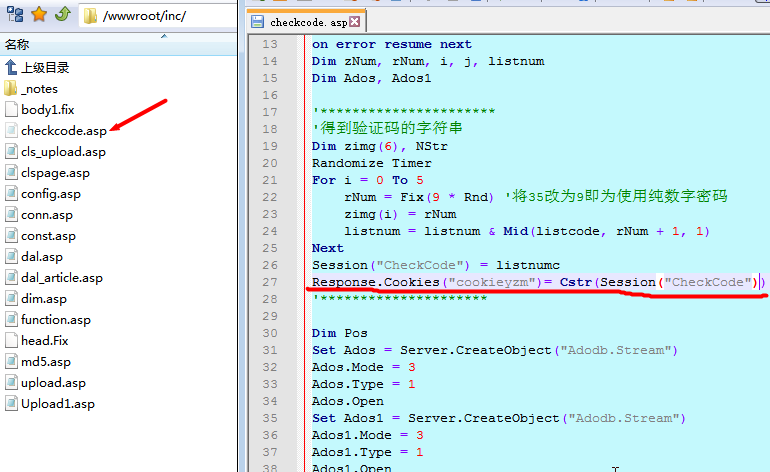Click the 'Next' keyword line

(328, 248)
